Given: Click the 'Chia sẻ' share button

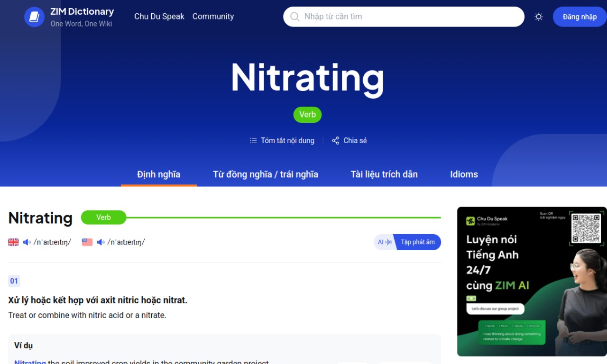Looking at the screenshot, I should pos(349,140).
